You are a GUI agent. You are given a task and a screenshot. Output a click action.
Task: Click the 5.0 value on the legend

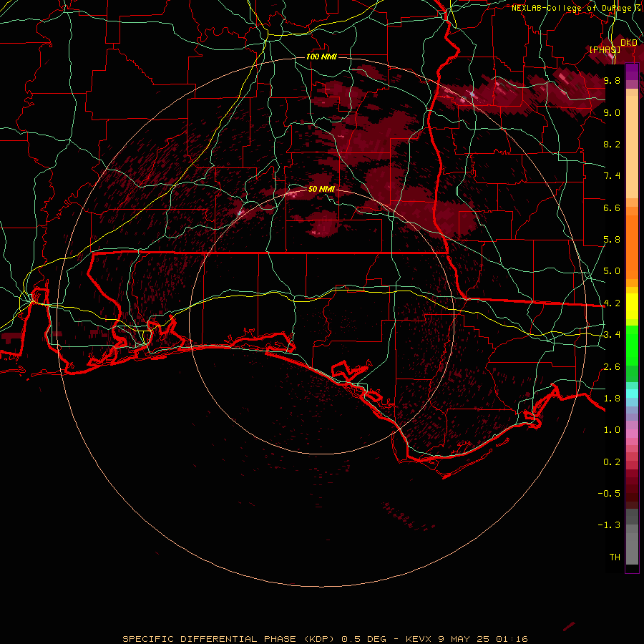pyautogui.click(x=612, y=271)
